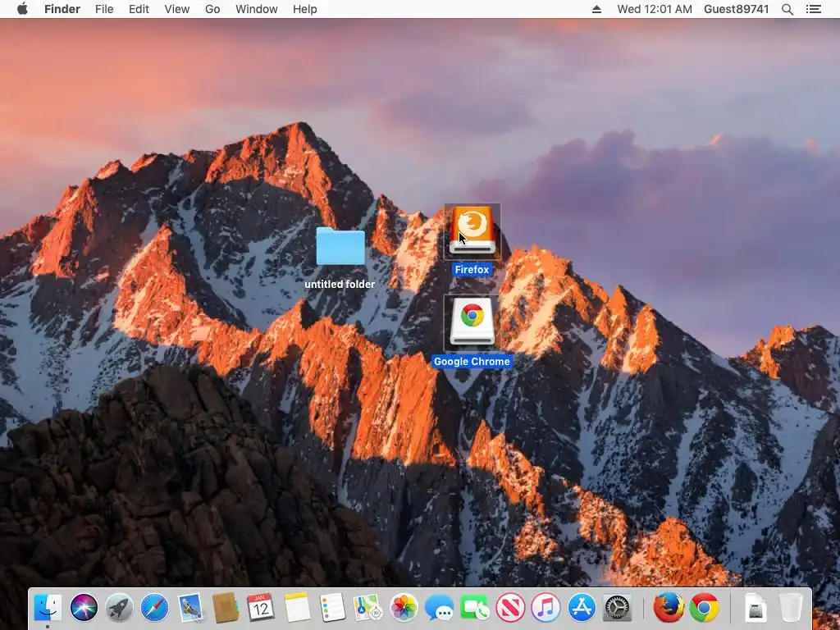This screenshot has height=630, width=840.
Task: Open Spotlight search magnifier
Action: pyautogui.click(x=787, y=9)
